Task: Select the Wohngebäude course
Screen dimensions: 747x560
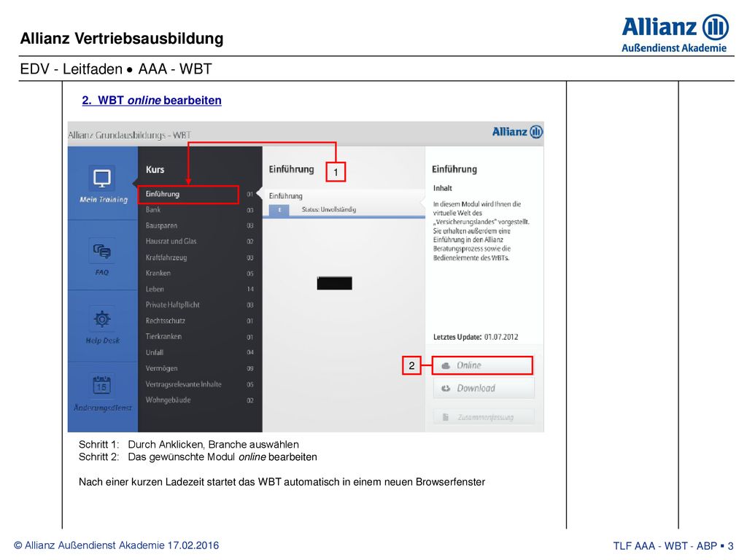Action: point(200,400)
